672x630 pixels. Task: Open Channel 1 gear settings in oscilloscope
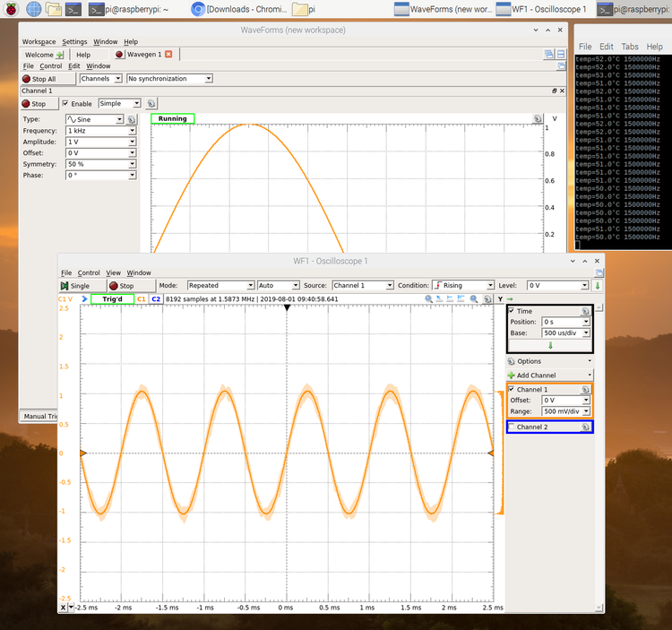point(586,390)
